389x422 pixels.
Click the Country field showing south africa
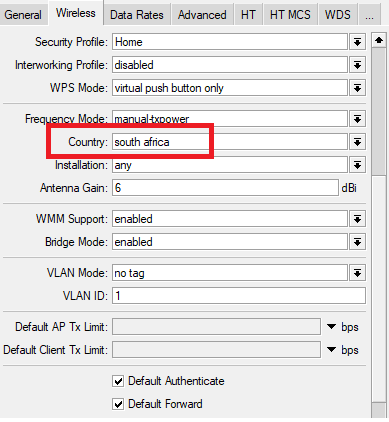230,142
